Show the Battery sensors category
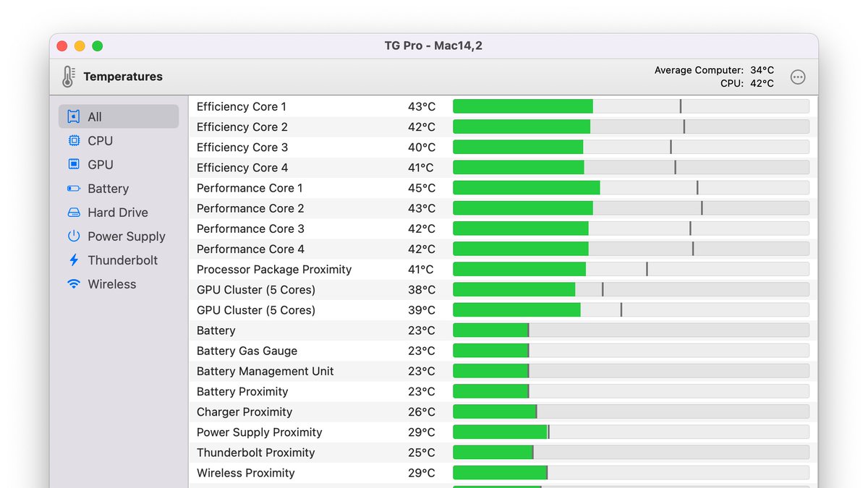The image size is (868, 488). point(109,189)
